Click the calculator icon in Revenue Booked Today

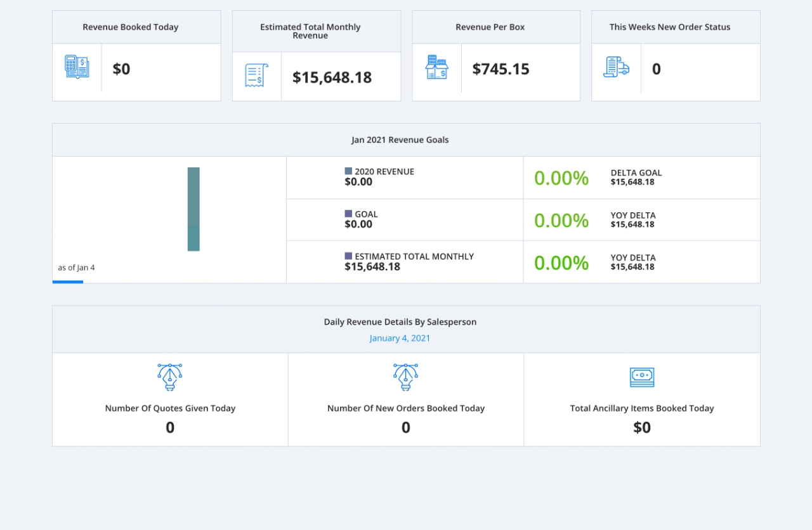click(77, 67)
